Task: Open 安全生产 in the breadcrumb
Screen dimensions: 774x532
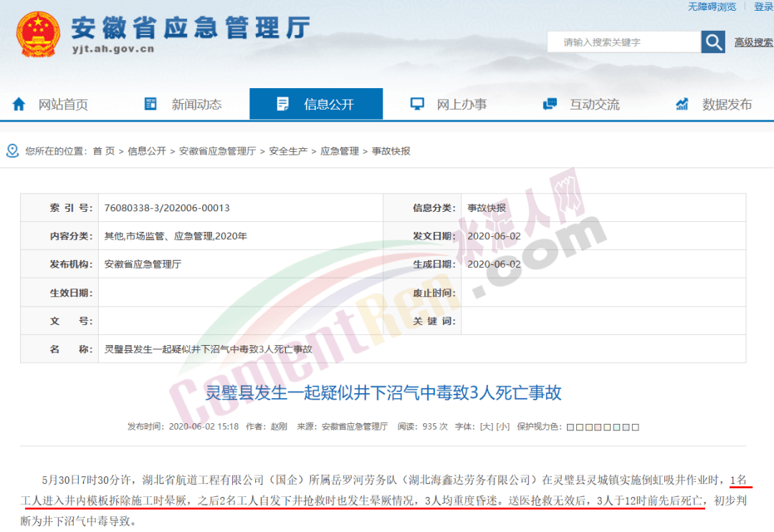Action: pyautogui.click(x=288, y=151)
